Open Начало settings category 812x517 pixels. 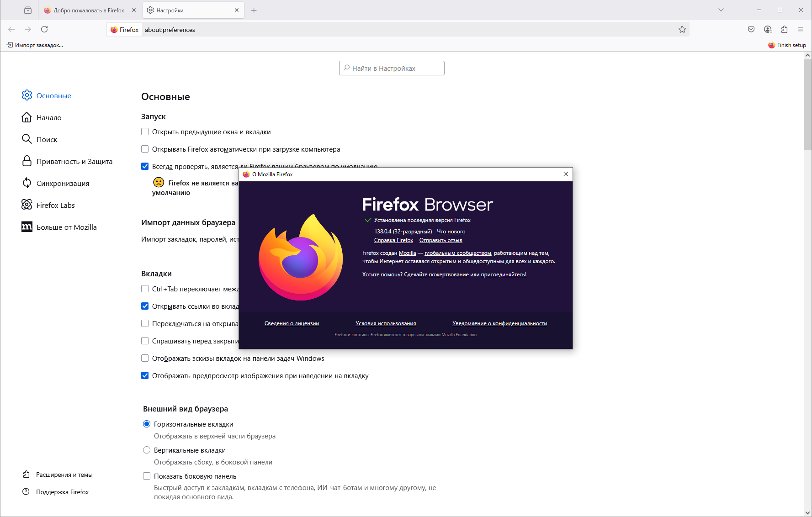point(42,117)
